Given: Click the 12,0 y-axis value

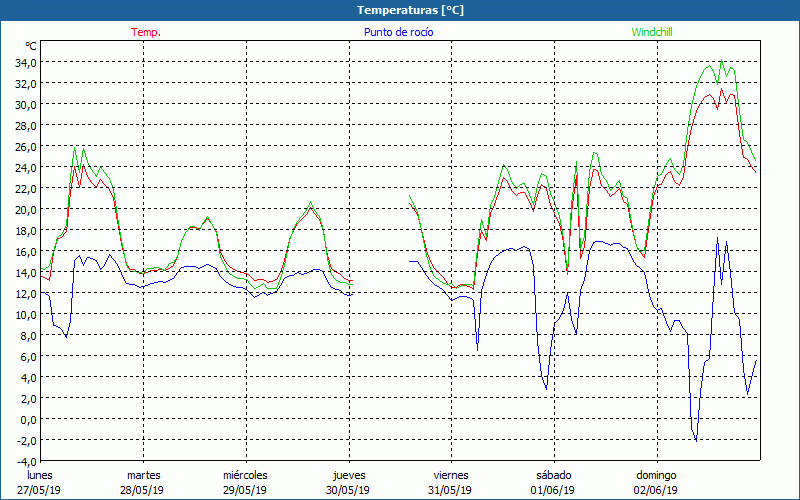Looking at the screenshot, I should tap(27, 294).
